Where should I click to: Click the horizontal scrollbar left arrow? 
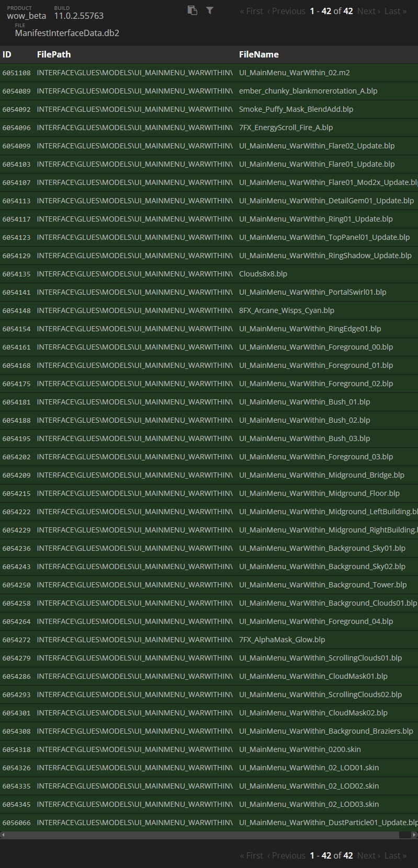coord(3,835)
